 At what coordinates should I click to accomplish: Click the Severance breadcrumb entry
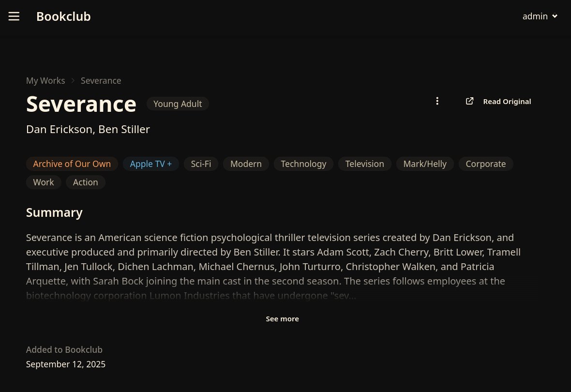101,80
